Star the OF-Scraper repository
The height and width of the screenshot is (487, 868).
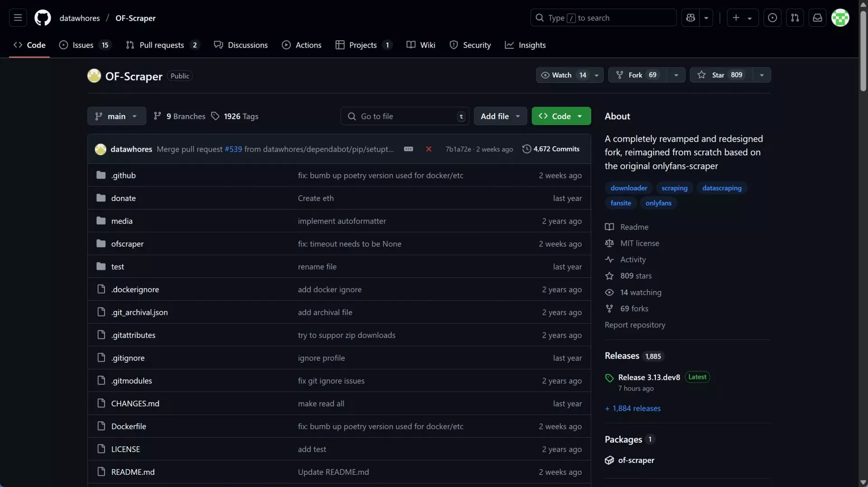[x=721, y=75]
